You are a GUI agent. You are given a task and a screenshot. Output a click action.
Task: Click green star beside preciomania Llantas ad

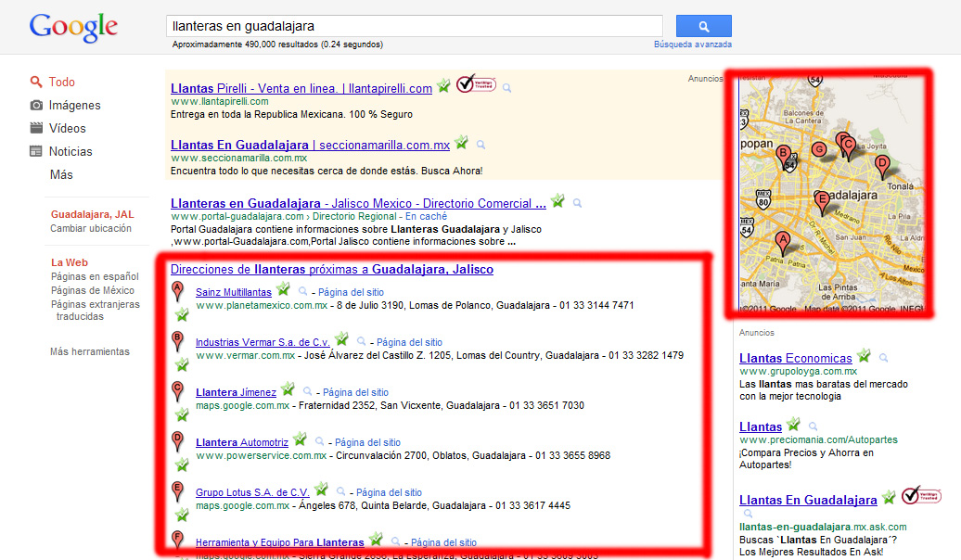794,424
